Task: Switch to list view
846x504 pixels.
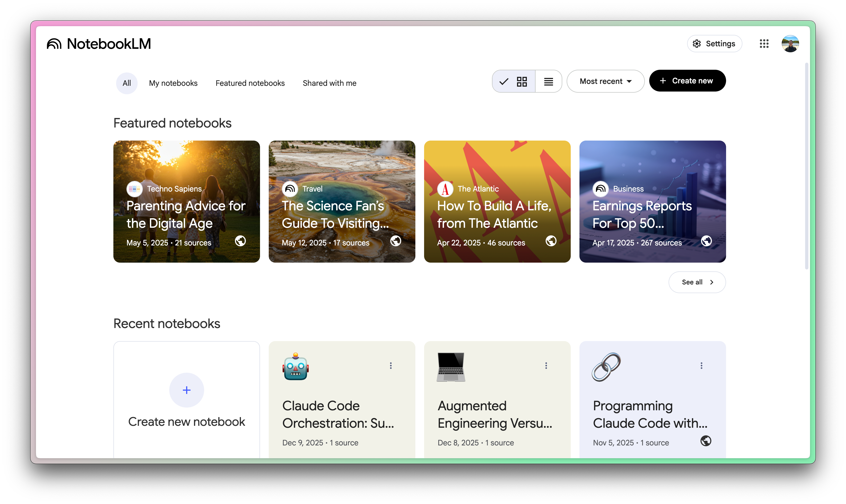Action: [548, 81]
